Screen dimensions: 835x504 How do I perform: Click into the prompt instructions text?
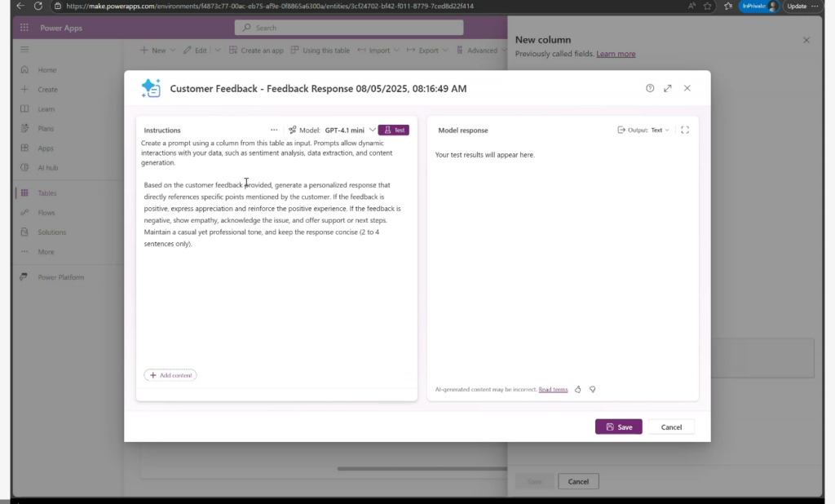coord(272,214)
